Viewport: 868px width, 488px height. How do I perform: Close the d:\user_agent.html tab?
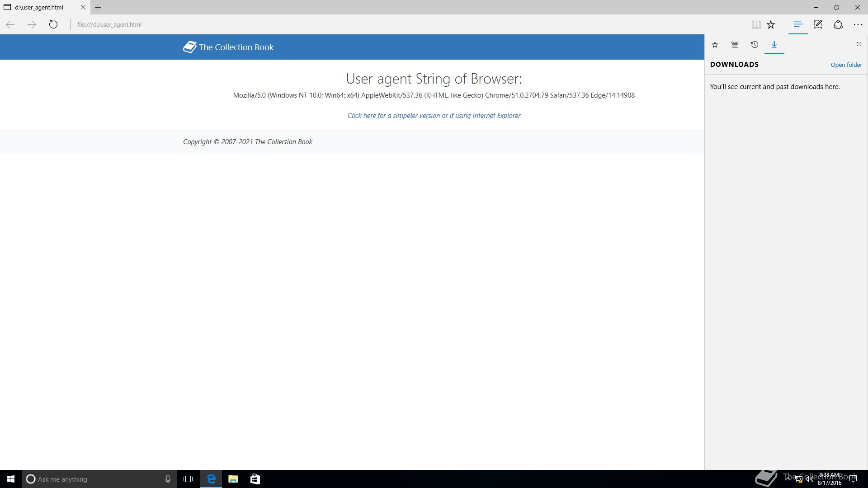click(83, 7)
